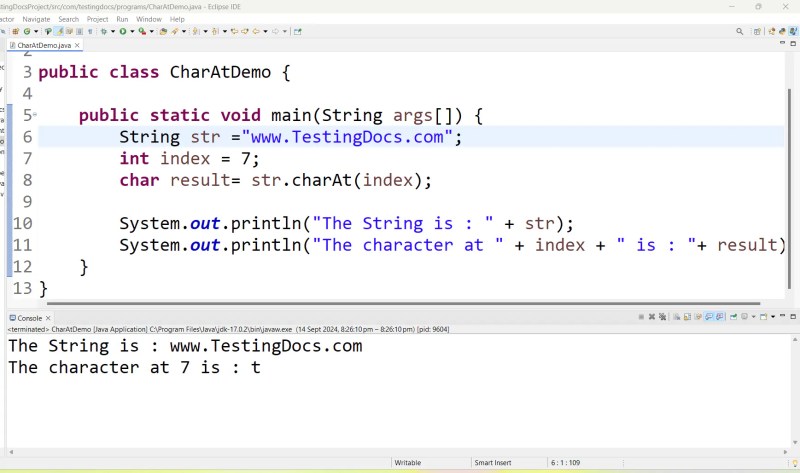Click the Last Edit Location icon
Image resolution: width=800 pixels, height=473 pixels.
click(234, 32)
